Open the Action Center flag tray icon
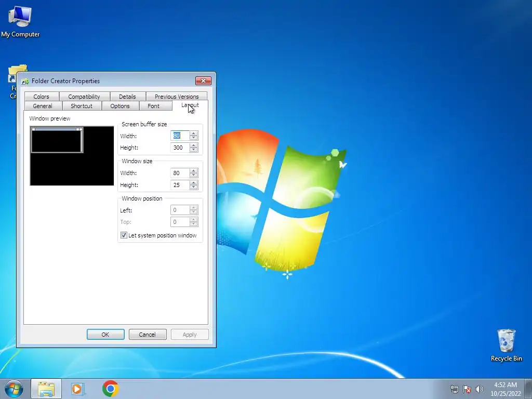532x399 pixels. [467, 389]
